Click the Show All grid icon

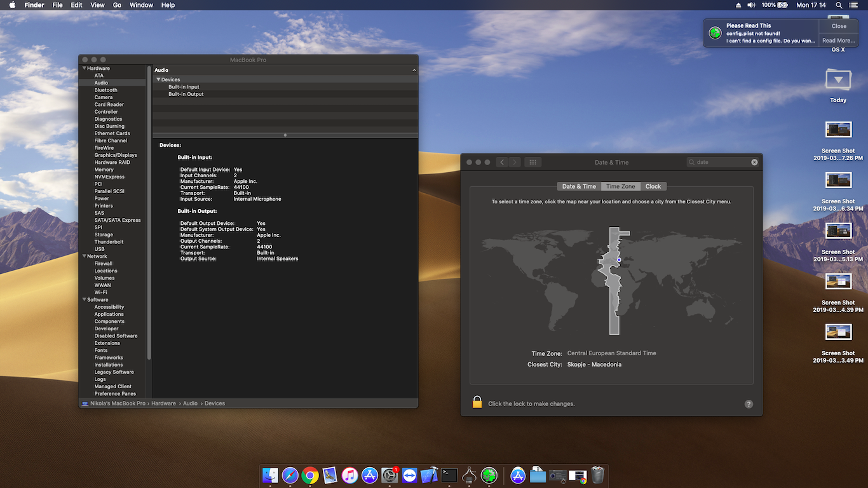(x=532, y=161)
